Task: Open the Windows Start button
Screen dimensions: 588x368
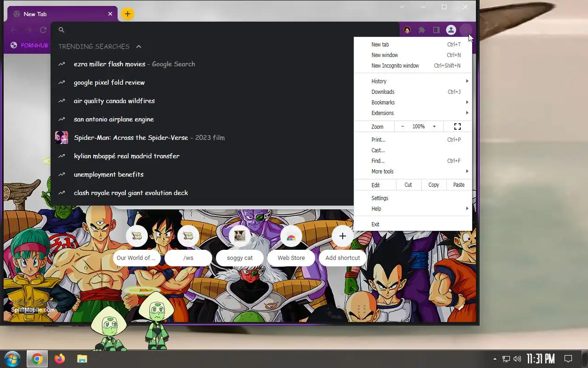Action: point(12,359)
